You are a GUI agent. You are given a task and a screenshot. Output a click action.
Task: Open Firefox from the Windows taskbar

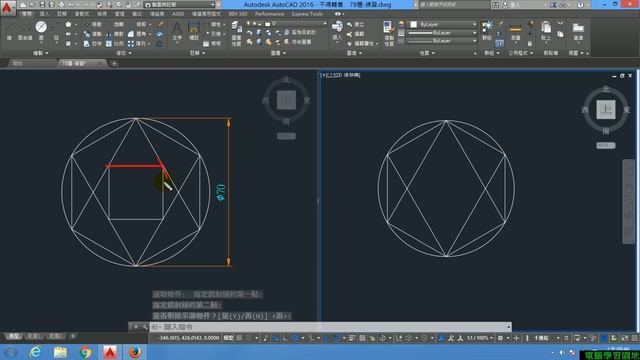[135, 352]
